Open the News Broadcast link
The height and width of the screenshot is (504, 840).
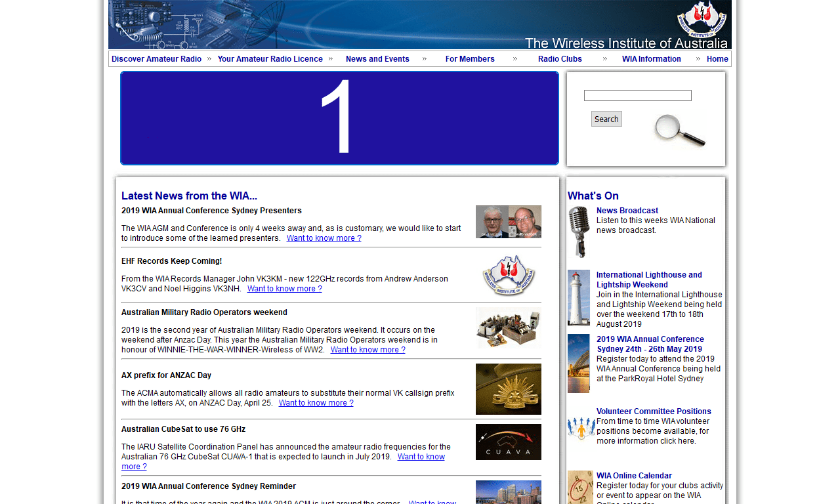pos(627,211)
